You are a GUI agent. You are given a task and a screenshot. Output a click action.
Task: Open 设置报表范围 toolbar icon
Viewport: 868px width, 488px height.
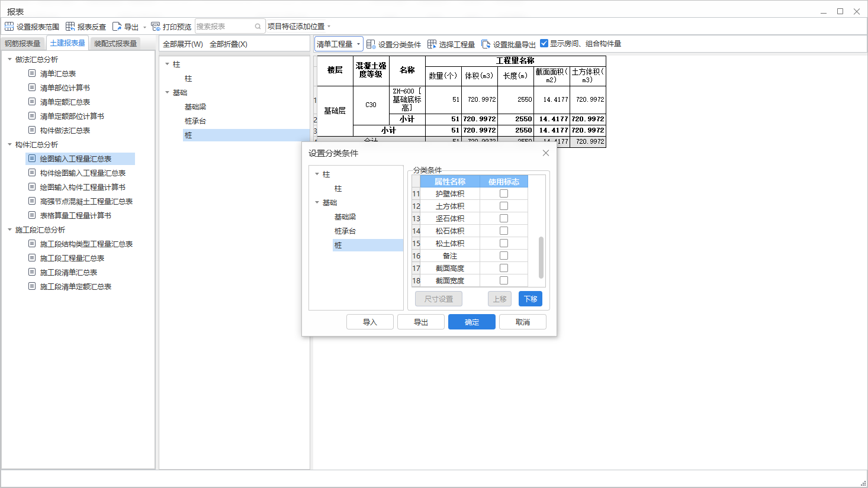pyautogui.click(x=9, y=27)
